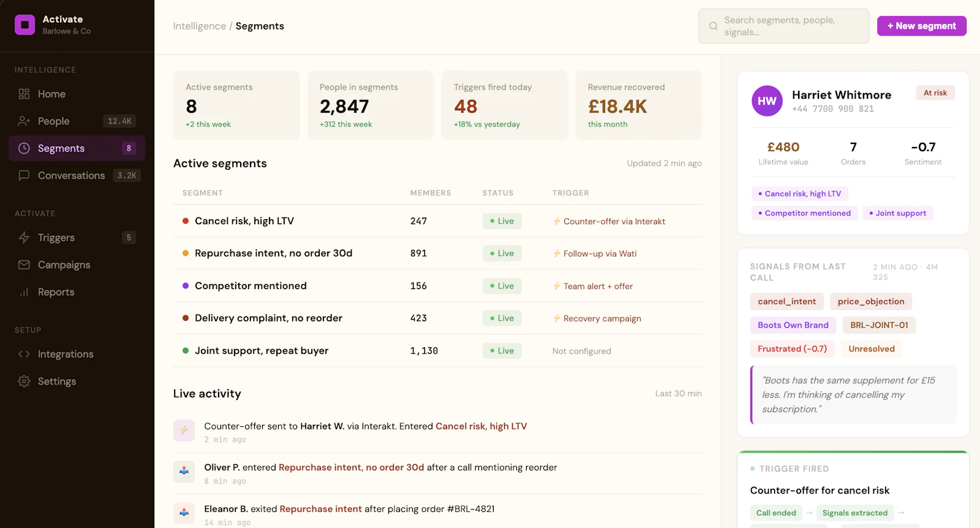The height and width of the screenshot is (528, 980).
Task: Open Triggers lightning bolt icon
Action: (24, 238)
